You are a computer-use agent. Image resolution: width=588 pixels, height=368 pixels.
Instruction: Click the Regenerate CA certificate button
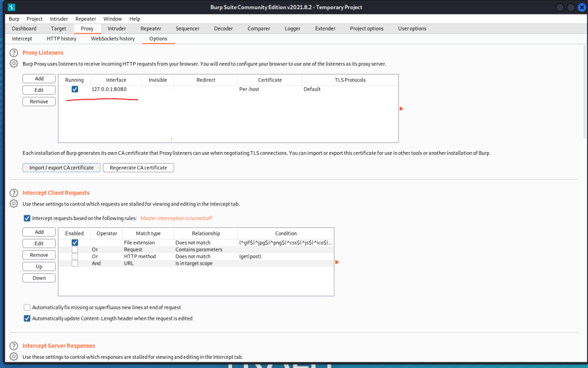coord(138,167)
